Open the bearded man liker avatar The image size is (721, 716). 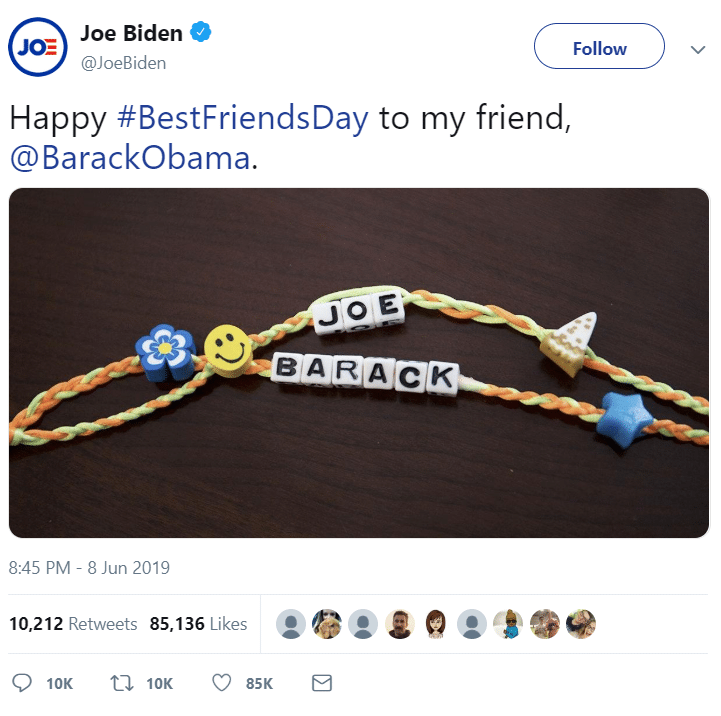pyautogui.click(x=400, y=624)
